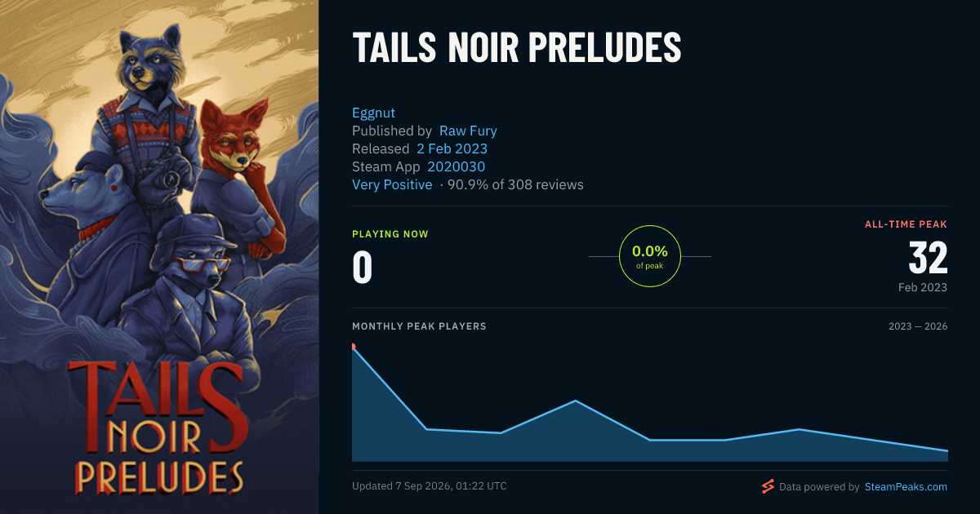This screenshot has width=980, height=514.
Task: Click the Tails Noir Preludes title heading
Action: click(x=516, y=49)
